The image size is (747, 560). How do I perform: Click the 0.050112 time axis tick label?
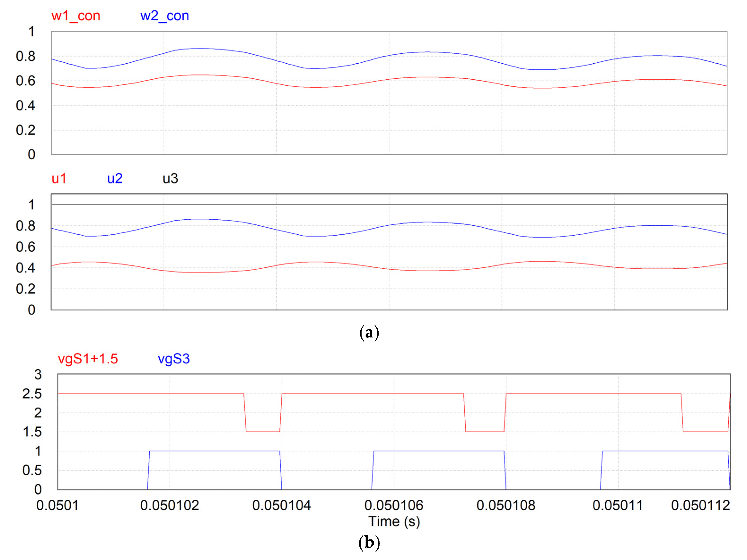[700, 506]
